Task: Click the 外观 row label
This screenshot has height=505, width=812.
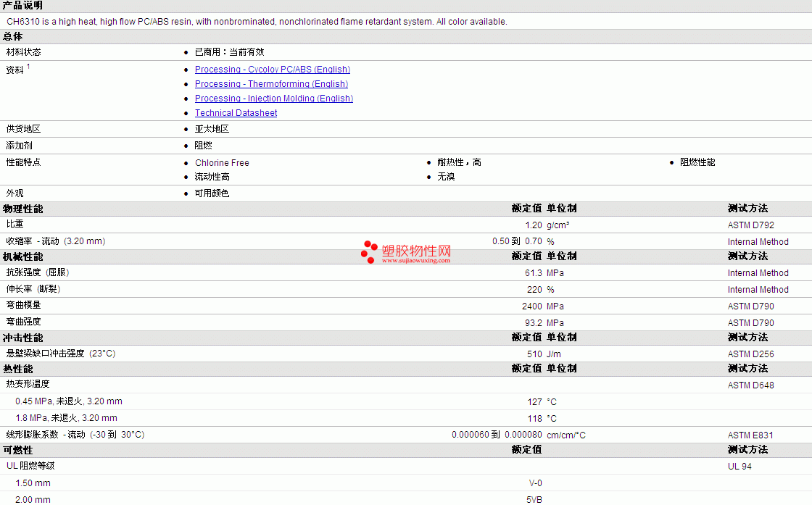Action: [14, 193]
